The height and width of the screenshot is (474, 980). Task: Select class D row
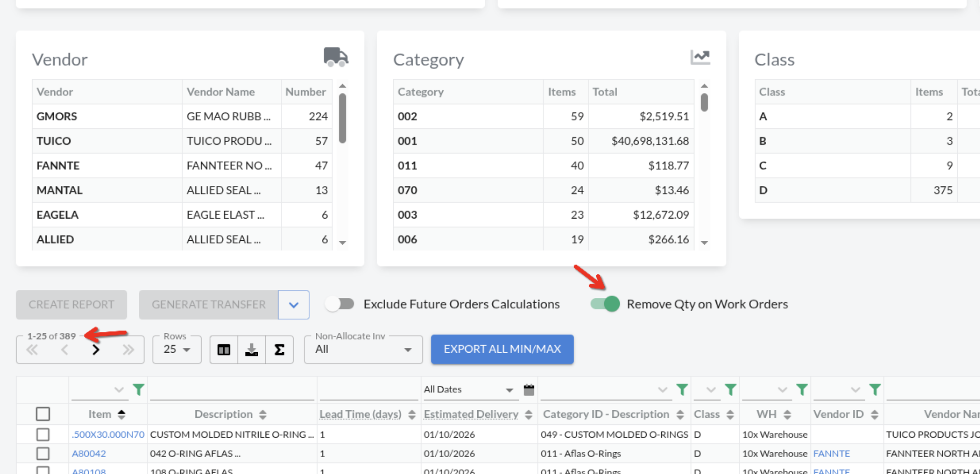click(x=867, y=190)
